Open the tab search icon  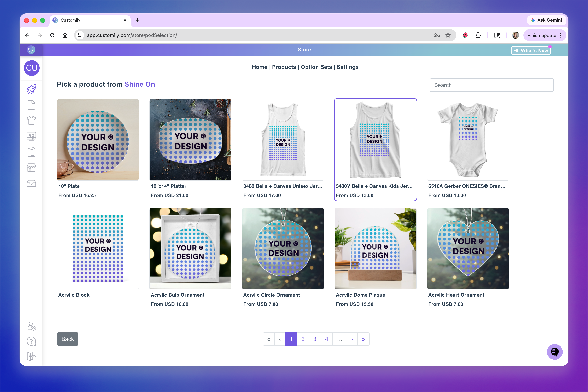click(497, 35)
